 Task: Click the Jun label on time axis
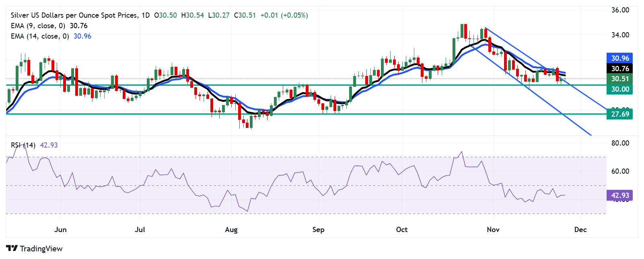click(x=60, y=230)
